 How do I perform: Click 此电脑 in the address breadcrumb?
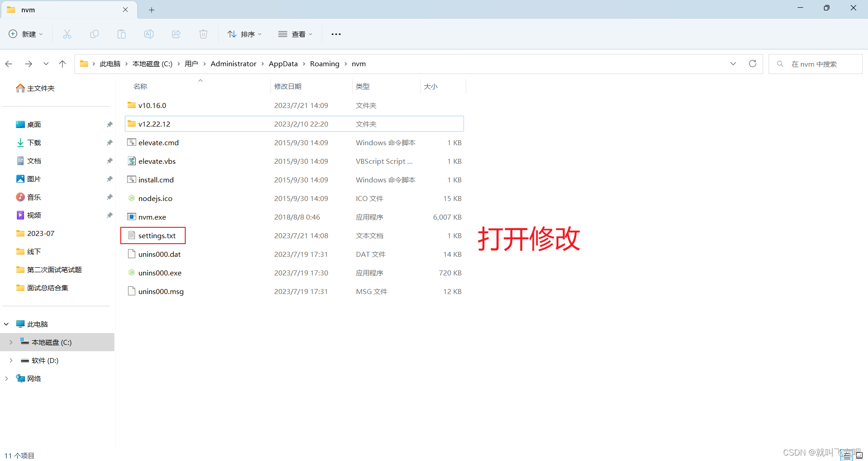(110, 64)
